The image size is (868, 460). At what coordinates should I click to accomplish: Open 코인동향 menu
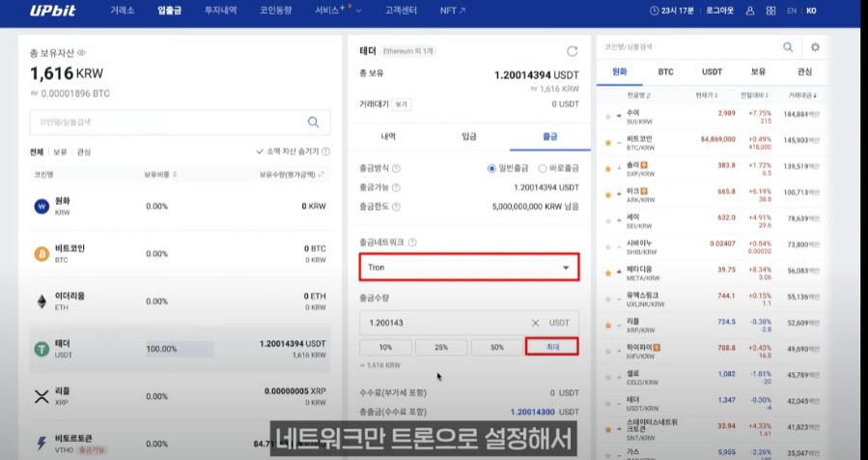tap(276, 11)
